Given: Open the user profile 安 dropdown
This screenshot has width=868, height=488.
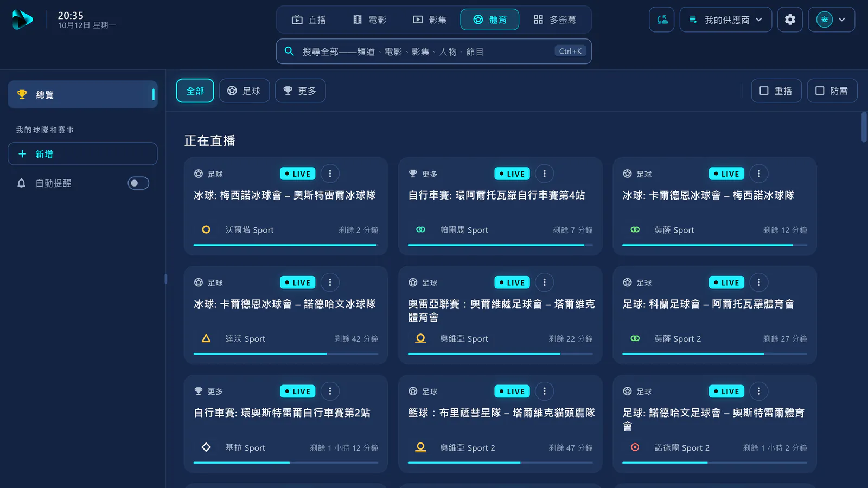Looking at the screenshot, I should click(832, 20).
